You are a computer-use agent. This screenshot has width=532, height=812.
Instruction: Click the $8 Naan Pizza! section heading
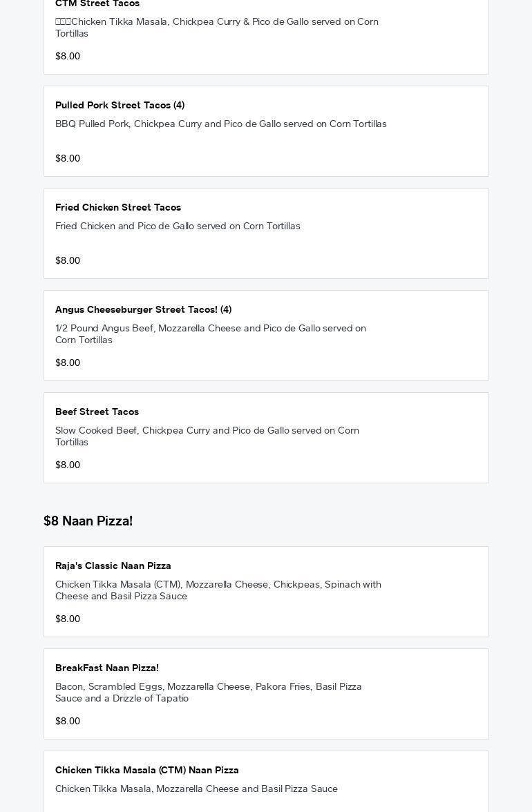[x=88, y=521]
